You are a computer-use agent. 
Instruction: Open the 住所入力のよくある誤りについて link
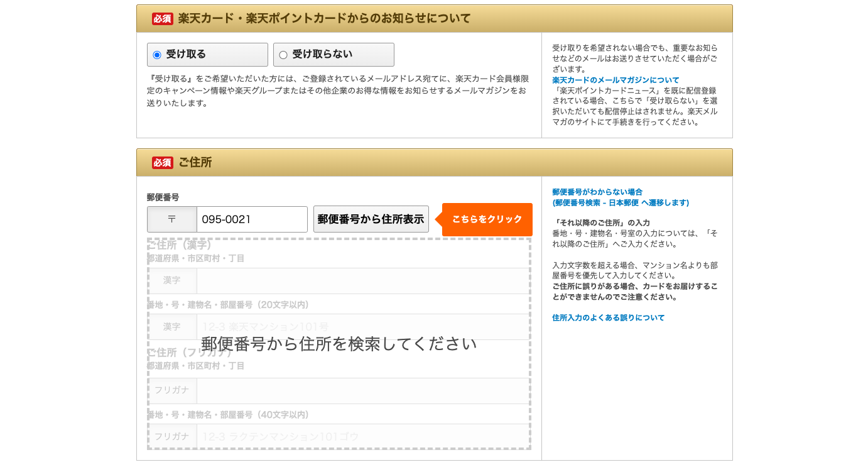click(608, 317)
